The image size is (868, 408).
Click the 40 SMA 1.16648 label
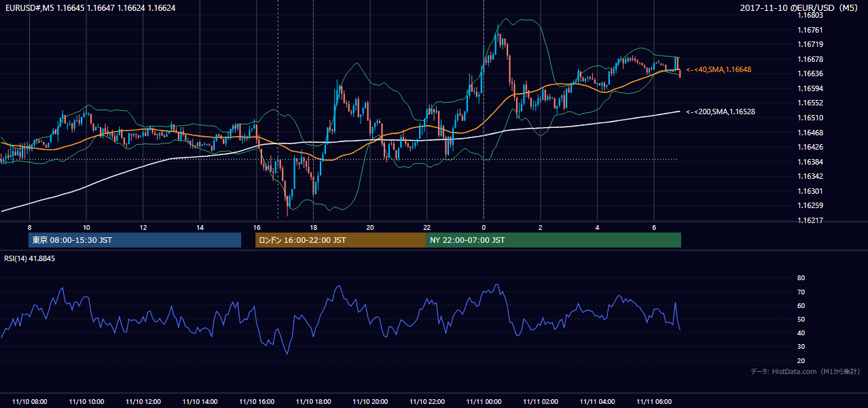click(x=719, y=69)
